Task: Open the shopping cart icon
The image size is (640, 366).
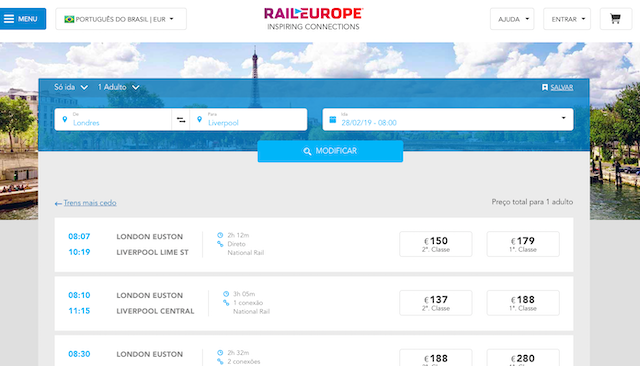Action: [616, 19]
